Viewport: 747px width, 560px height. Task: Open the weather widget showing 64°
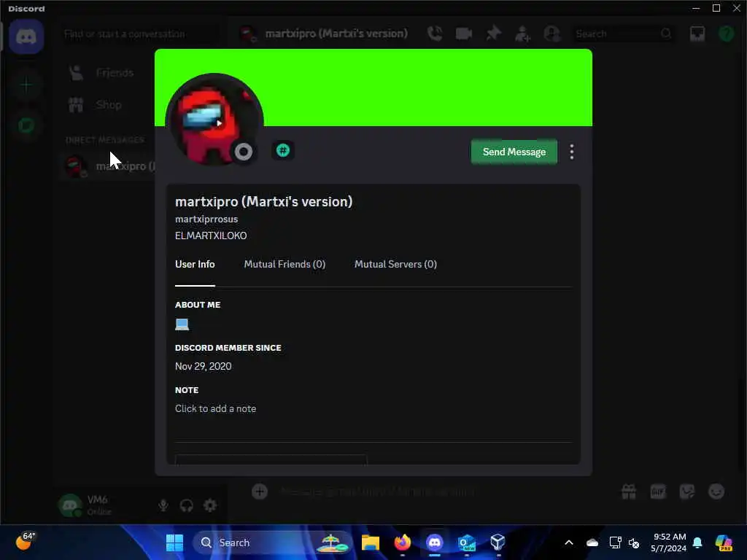[25, 542]
